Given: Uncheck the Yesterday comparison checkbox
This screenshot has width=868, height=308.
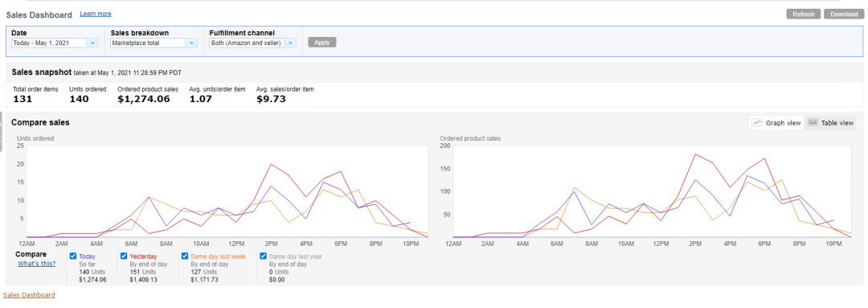Looking at the screenshot, I should tap(124, 256).
